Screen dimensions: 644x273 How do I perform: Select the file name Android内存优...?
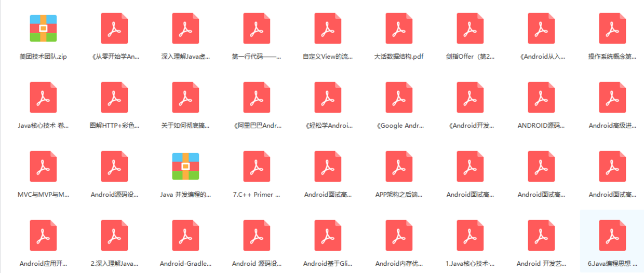(x=399, y=264)
